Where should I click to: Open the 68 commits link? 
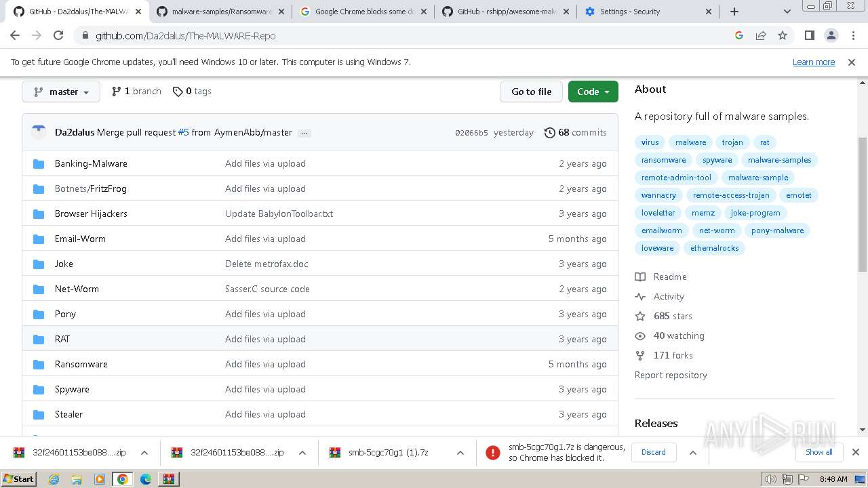tap(576, 133)
